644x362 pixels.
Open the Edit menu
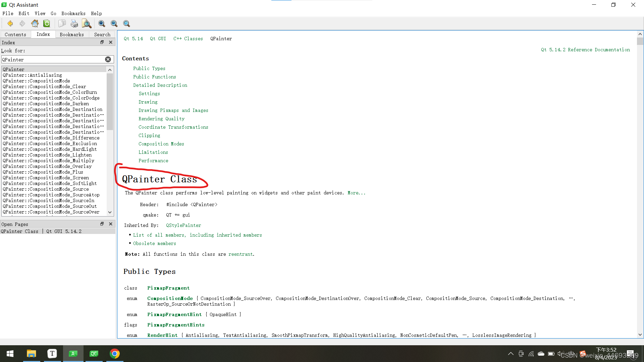coord(24,13)
